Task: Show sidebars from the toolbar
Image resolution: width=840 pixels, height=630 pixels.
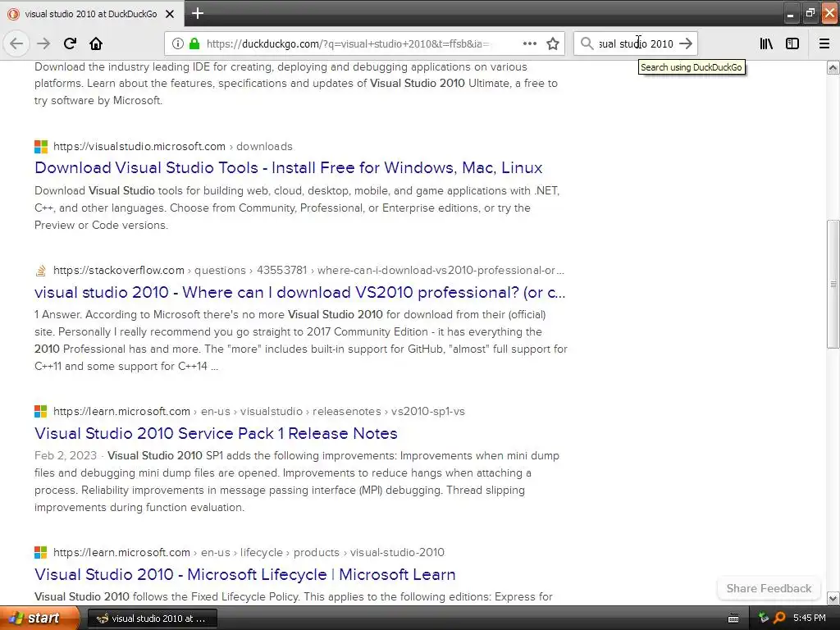Action: [792, 43]
